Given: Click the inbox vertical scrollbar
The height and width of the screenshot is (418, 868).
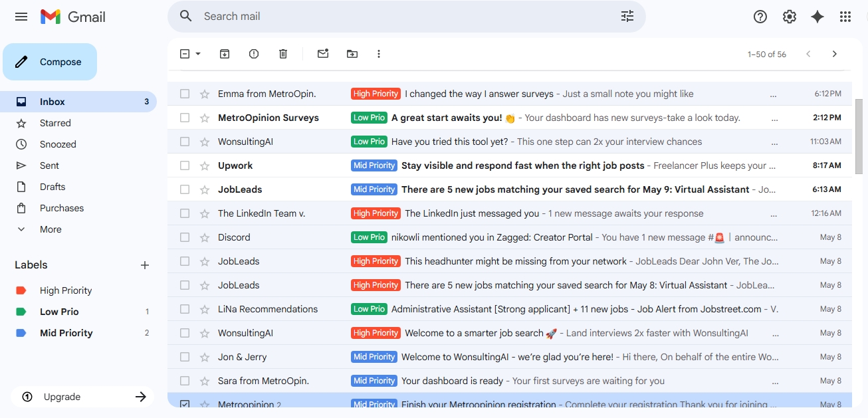Looking at the screenshot, I should [859, 136].
